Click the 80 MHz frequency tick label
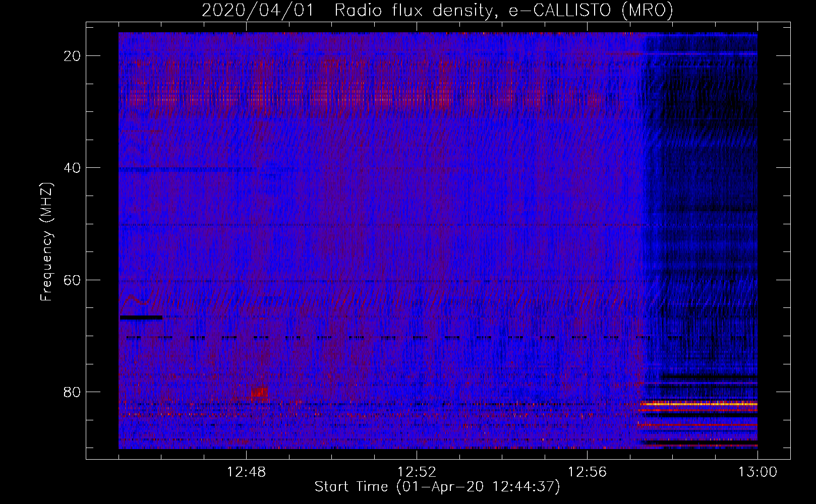 pyautogui.click(x=72, y=392)
